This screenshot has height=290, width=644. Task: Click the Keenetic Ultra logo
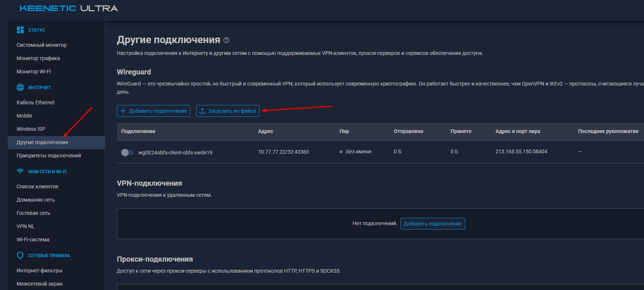point(69,8)
